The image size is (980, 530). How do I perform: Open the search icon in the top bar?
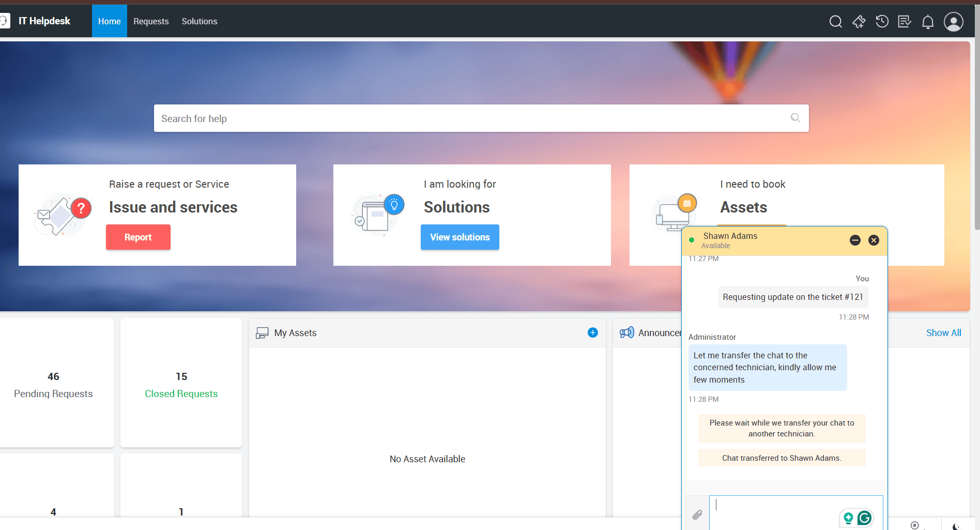(835, 22)
